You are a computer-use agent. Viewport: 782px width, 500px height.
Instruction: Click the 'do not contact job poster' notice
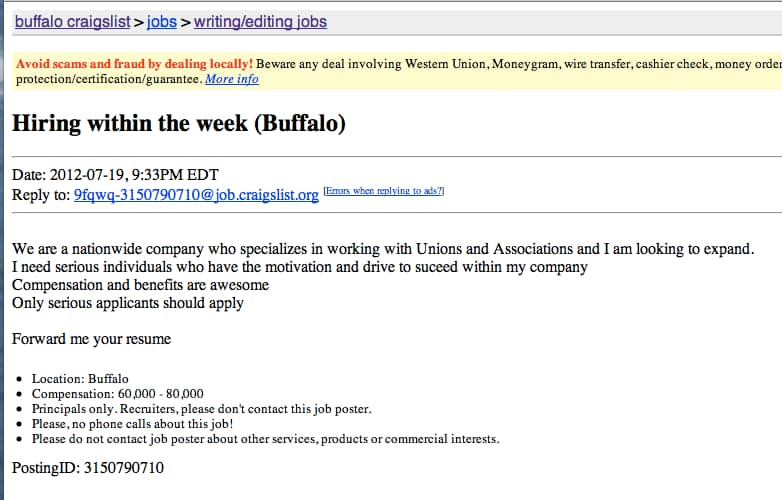coord(265,439)
